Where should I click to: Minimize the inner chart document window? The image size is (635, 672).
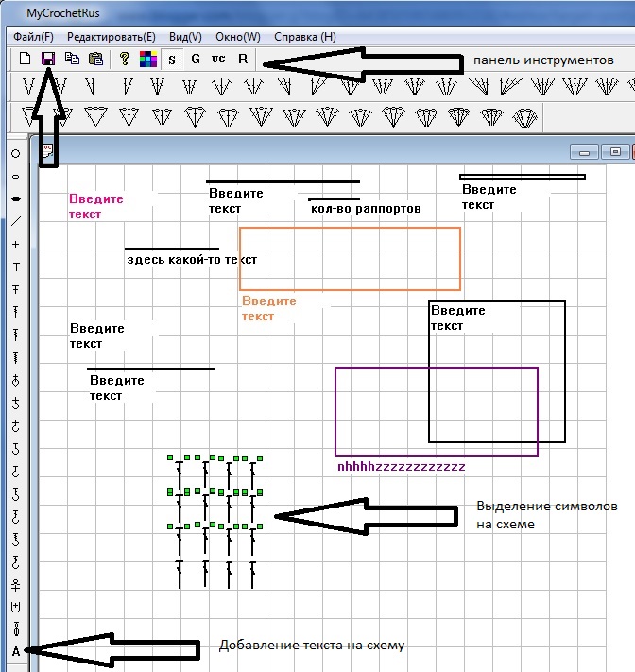point(584,152)
